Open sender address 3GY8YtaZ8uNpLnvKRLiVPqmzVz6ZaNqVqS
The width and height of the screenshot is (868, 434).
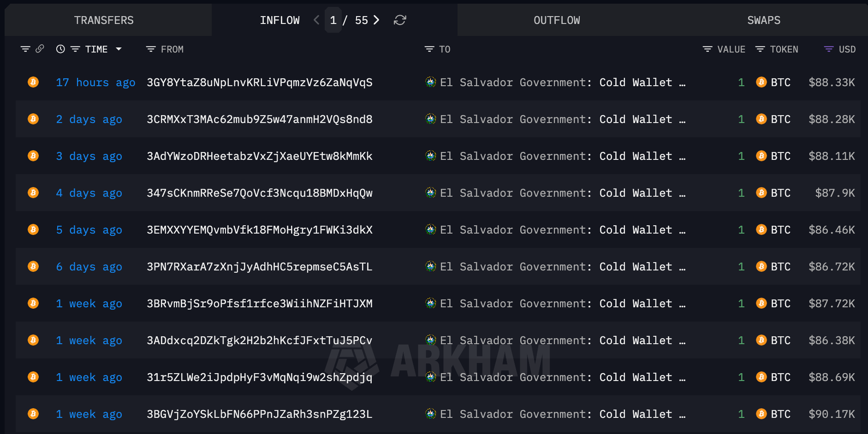260,82
